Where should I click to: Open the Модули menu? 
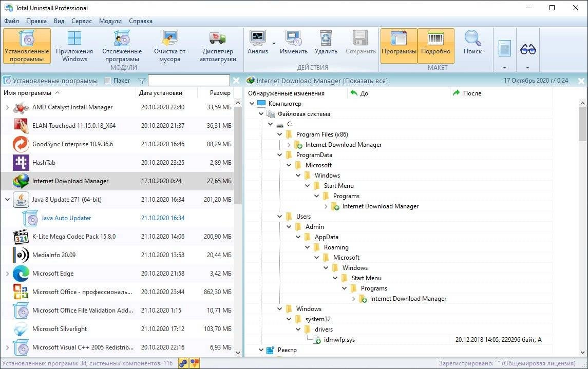click(110, 21)
